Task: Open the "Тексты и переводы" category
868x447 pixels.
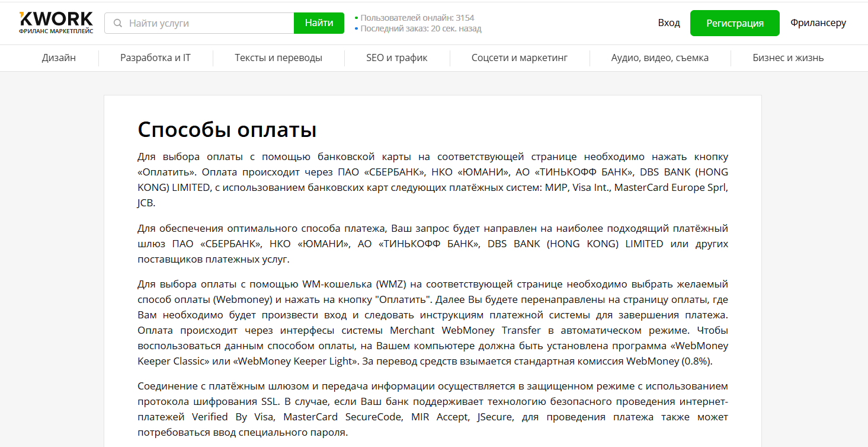Action: [x=278, y=58]
